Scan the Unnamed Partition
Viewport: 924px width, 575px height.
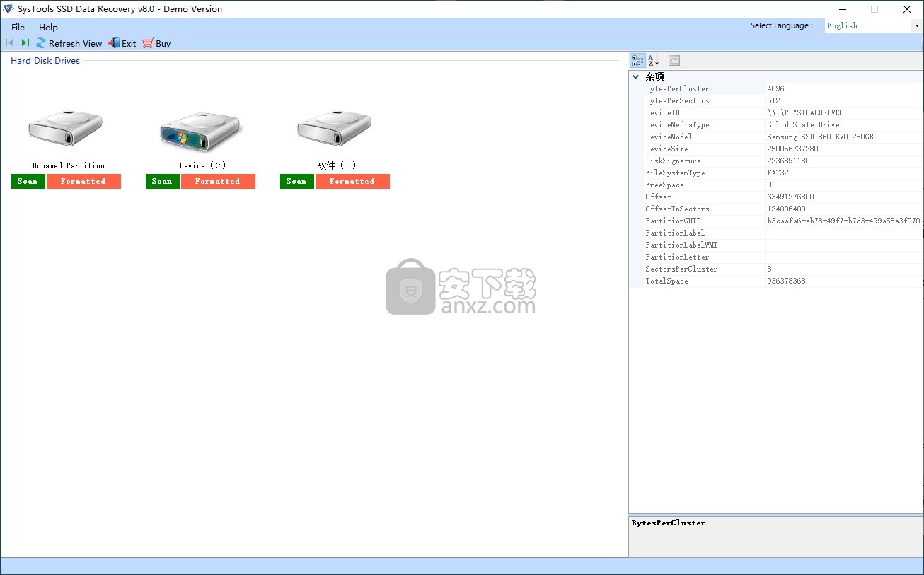pos(28,182)
